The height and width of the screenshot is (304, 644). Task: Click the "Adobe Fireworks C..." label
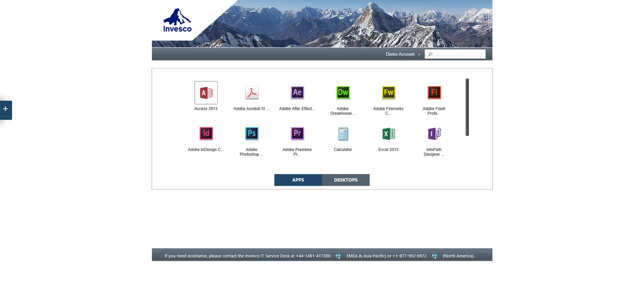[x=388, y=111]
